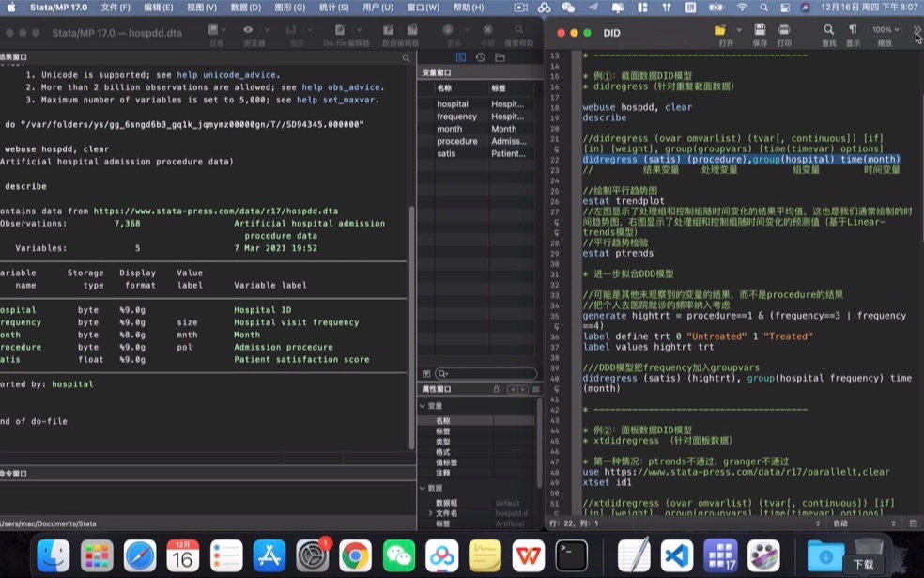Expand the 文件名 row in properties panel
Screen dimensions: 924x578
pyautogui.click(x=430, y=513)
